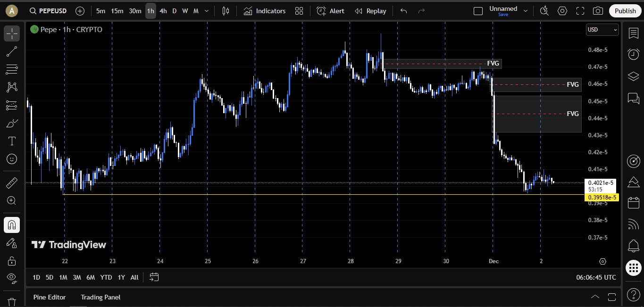The width and height of the screenshot is (644, 307).
Task: Open the notifications bell panel
Action: tap(633, 246)
